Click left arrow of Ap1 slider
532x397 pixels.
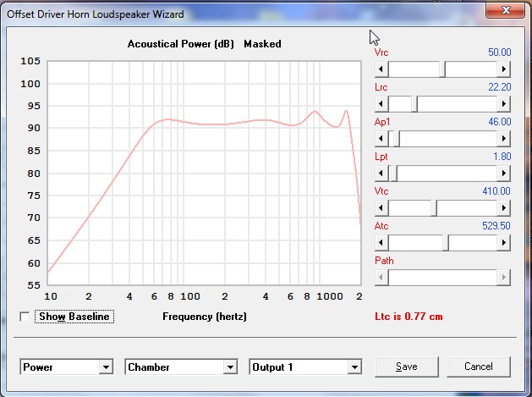tap(381, 139)
